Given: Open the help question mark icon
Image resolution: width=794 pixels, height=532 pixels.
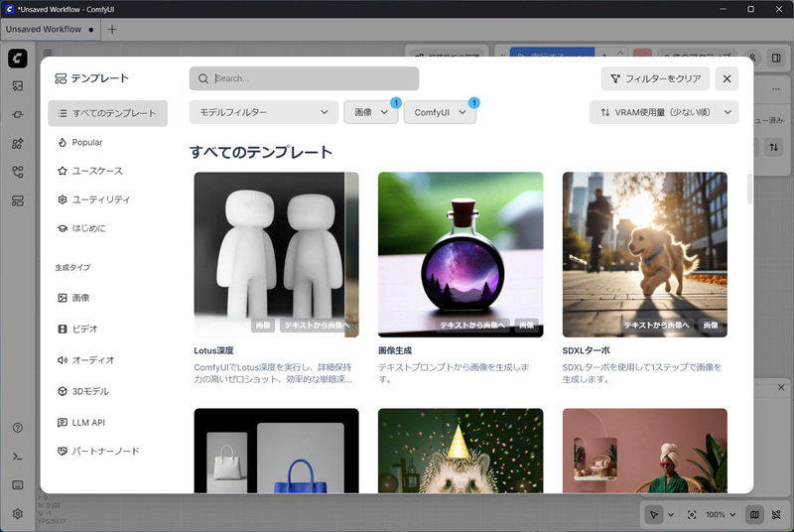Looking at the screenshot, I should (18, 428).
